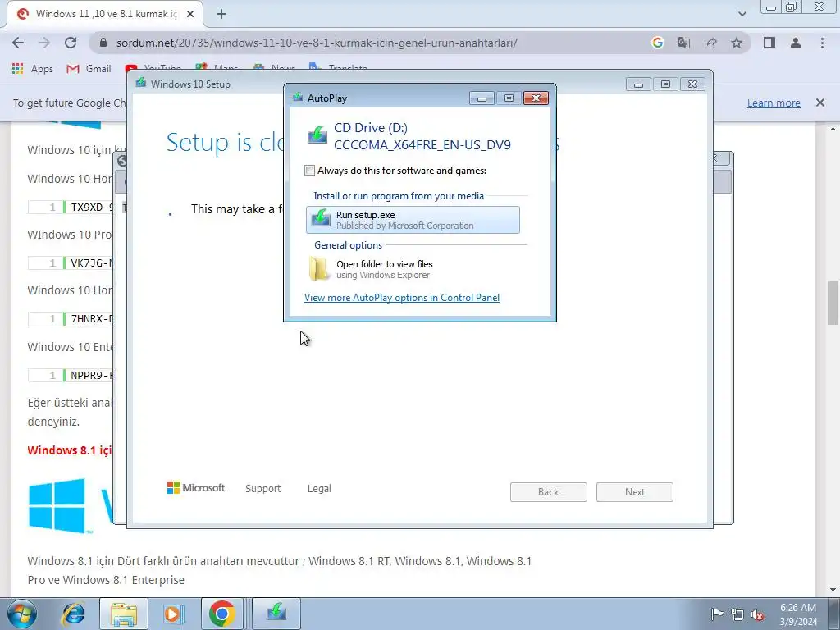Image resolution: width=840 pixels, height=630 pixels.
Task: Click the page scrollbar down arrow
Action: click(x=833, y=590)
